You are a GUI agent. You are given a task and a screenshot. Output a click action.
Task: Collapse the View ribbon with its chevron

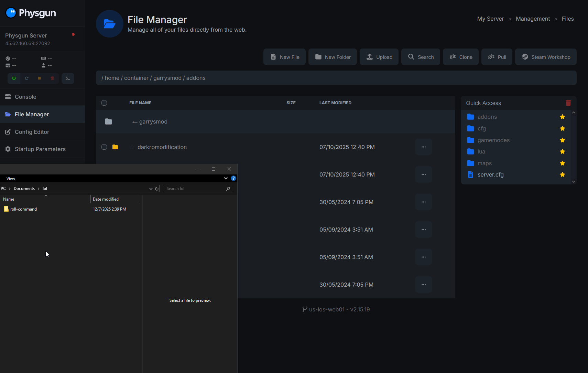pyautogui.click(x=226, y=178)
